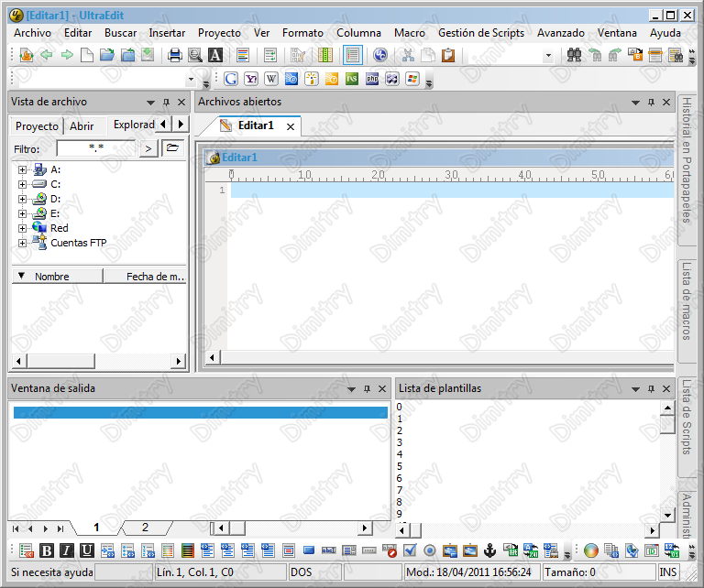704x588 pixels.
Task: Pin the Lista de plantillas panel
Action: [x=651, y=389]
